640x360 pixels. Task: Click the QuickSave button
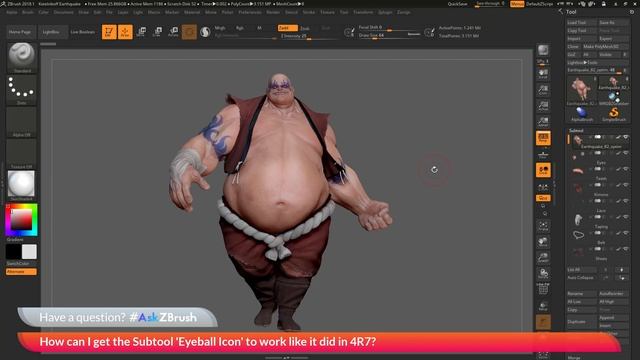[457, 4]
